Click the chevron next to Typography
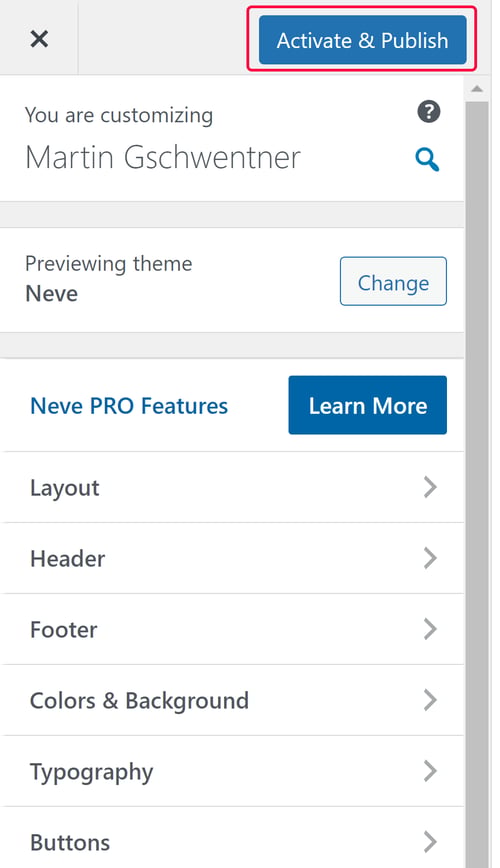Image resolution: width=500 pixels, height=868 pixels. coord(430,771)
